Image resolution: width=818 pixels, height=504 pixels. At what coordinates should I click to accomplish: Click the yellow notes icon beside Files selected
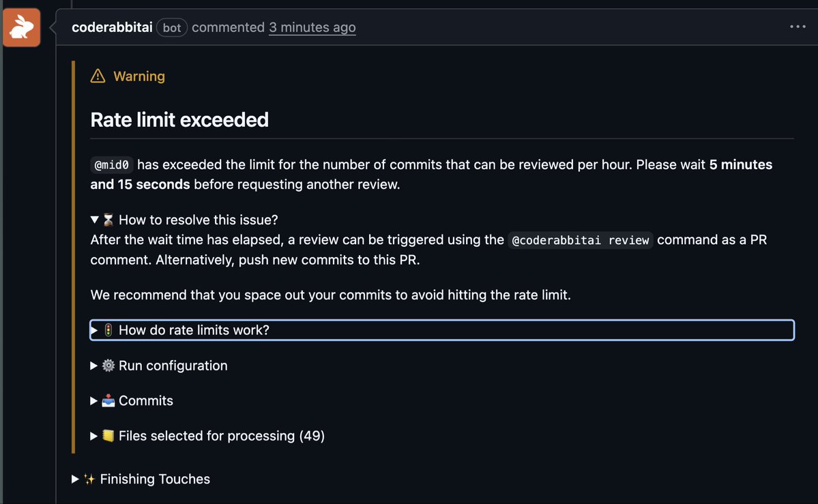coord(108,436)
